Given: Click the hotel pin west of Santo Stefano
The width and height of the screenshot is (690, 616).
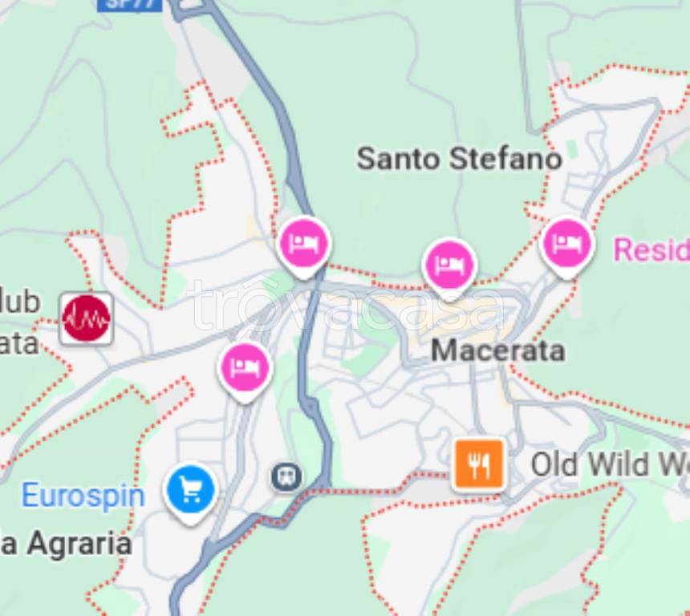Looking at the screenshot, I should (x=304, y=247).
